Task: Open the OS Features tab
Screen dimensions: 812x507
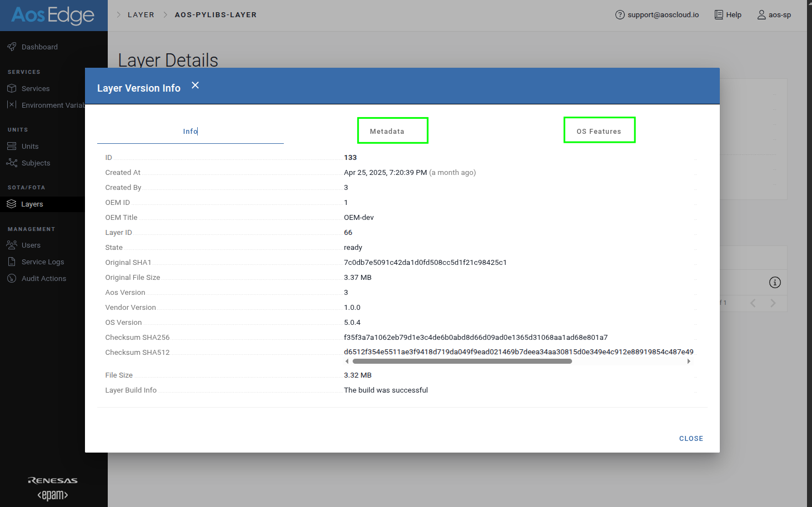Action: (599, 131)
